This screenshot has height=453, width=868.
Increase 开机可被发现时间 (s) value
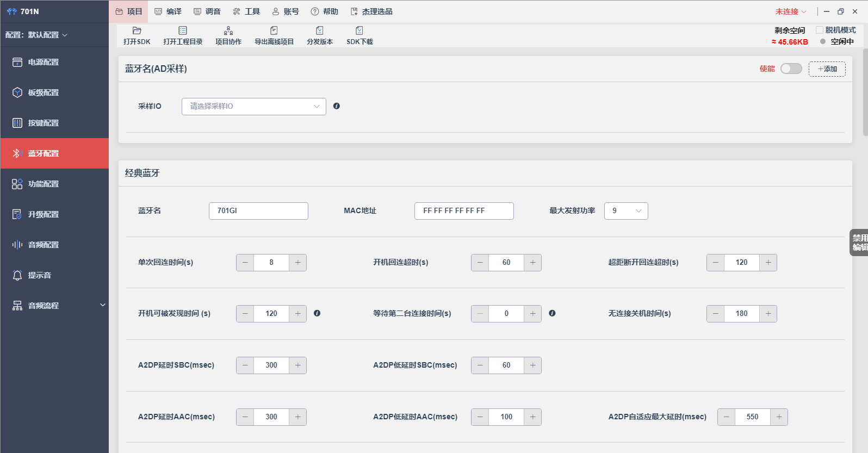click(298, 314)
